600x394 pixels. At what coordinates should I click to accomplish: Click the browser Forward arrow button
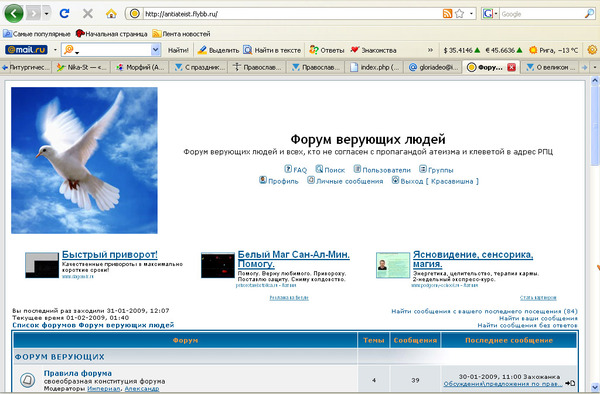click(34, 14)
